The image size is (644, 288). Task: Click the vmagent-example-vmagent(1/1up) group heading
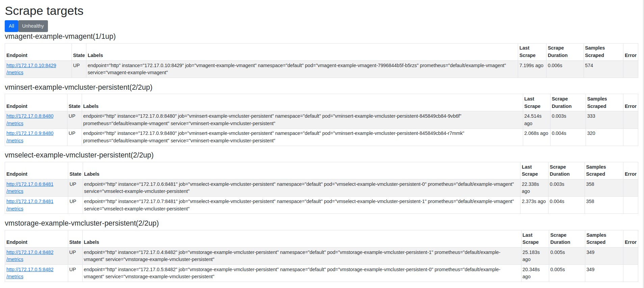point(60,36)
